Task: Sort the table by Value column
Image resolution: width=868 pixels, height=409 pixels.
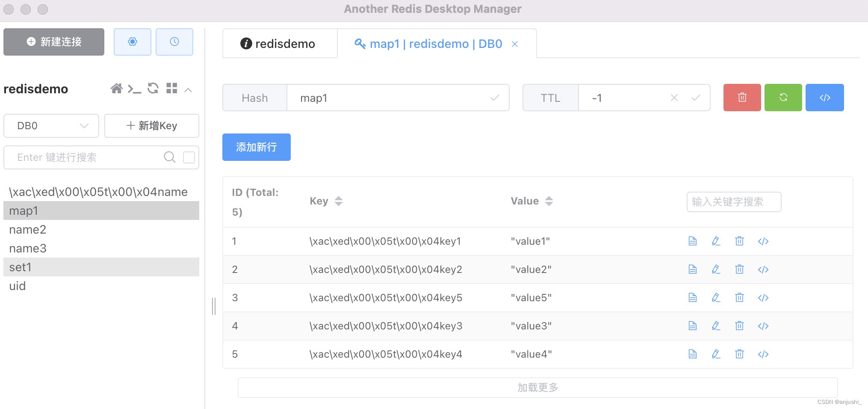Action: pos(549,201)
